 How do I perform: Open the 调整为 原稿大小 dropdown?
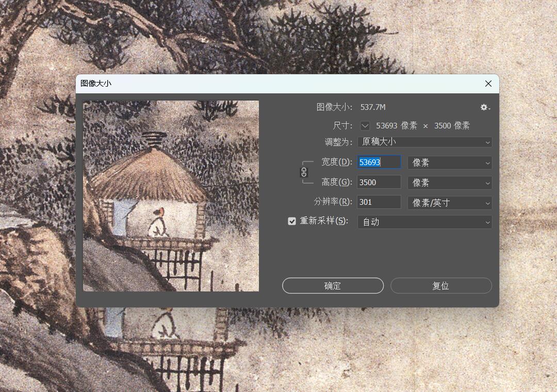pos(424,142)
